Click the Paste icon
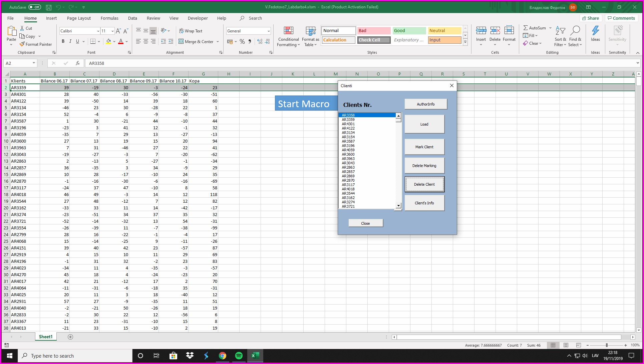Screen dimensions: 644x364 (12, 31)
